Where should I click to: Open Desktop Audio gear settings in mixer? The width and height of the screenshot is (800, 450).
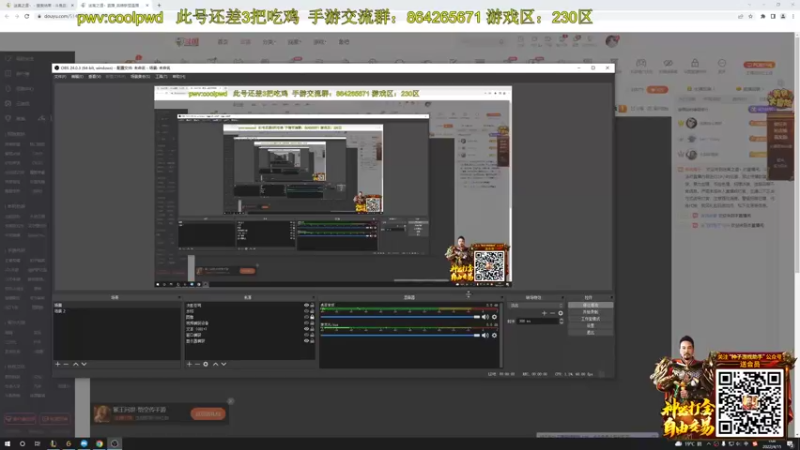click(x=494, y=317)
